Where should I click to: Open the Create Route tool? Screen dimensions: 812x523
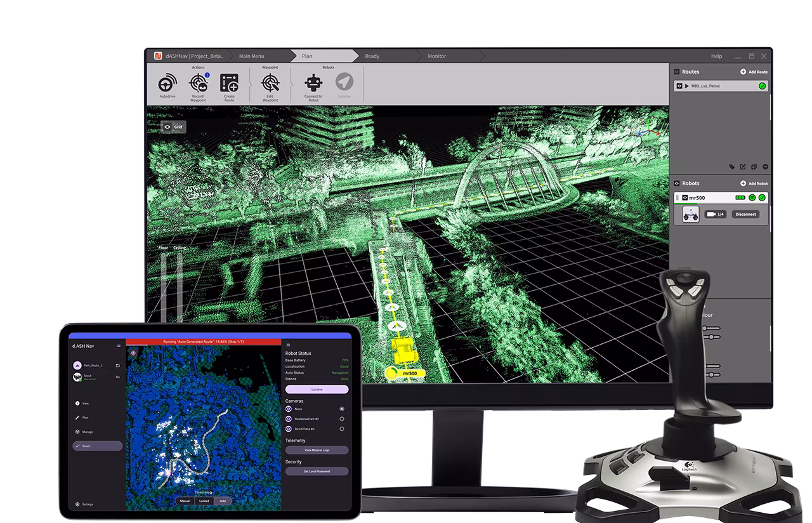coord(230,83)
